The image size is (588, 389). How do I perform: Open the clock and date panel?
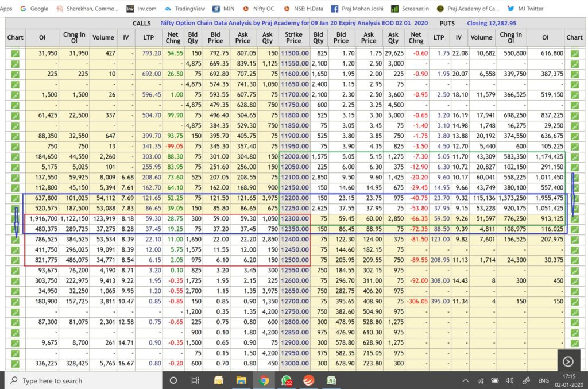point(567,380)
